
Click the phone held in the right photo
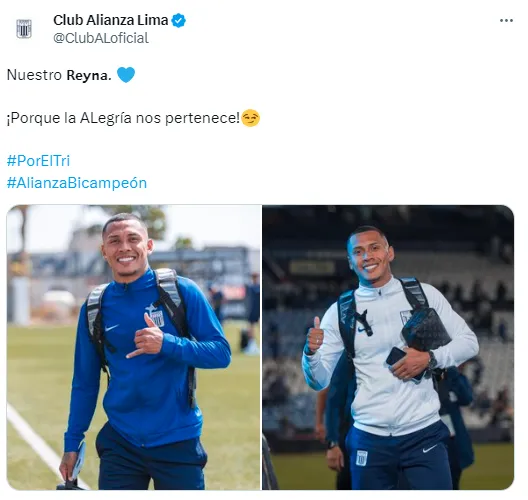[396, 356]
